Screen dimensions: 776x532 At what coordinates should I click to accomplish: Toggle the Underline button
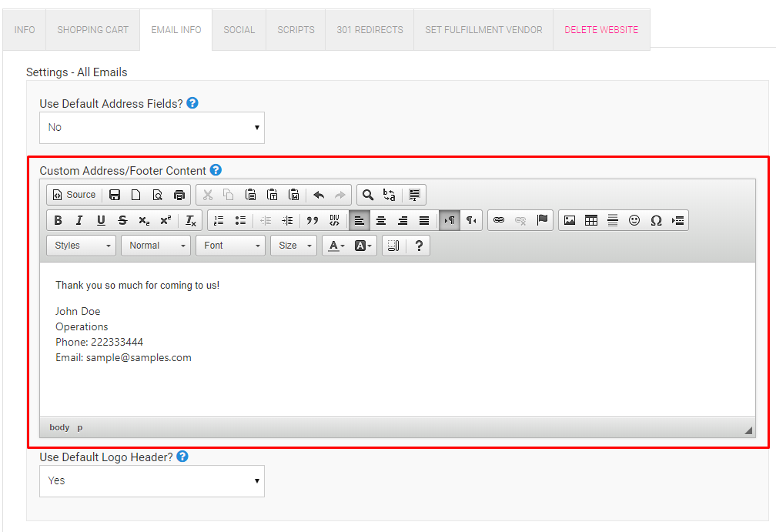[x=101, y=221]
